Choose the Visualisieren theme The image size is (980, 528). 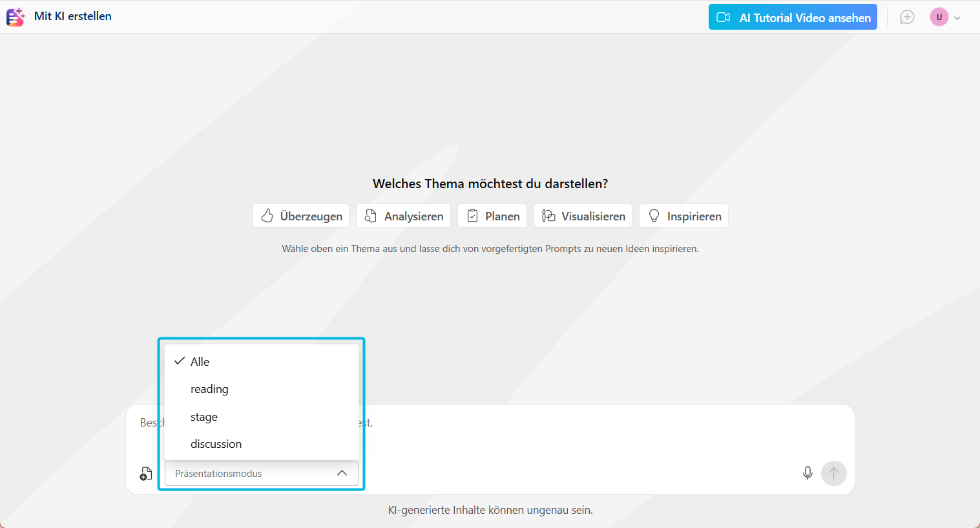583,216
